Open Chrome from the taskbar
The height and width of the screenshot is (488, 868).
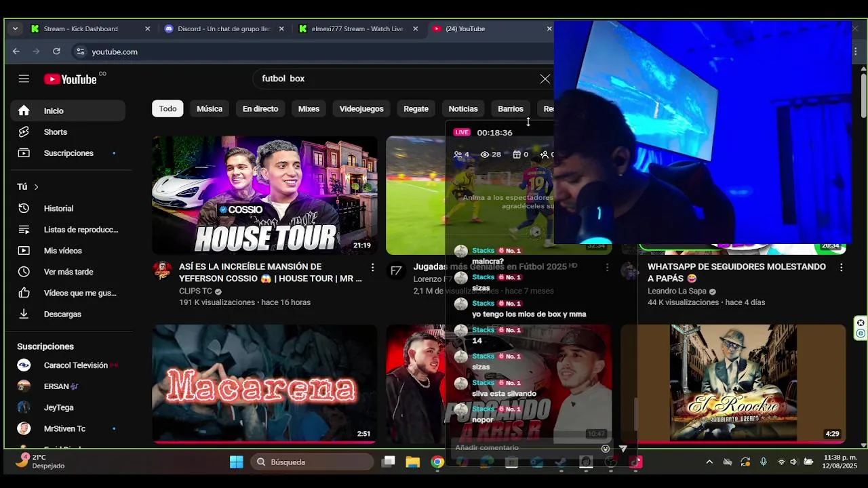(x=437, y=462)
